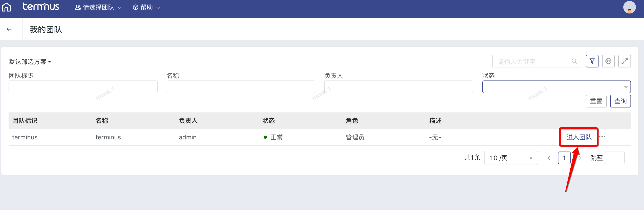The height and width of the screenshot is (210, 644).
Task: Go to next page arrow
Action: coord(580,158)
